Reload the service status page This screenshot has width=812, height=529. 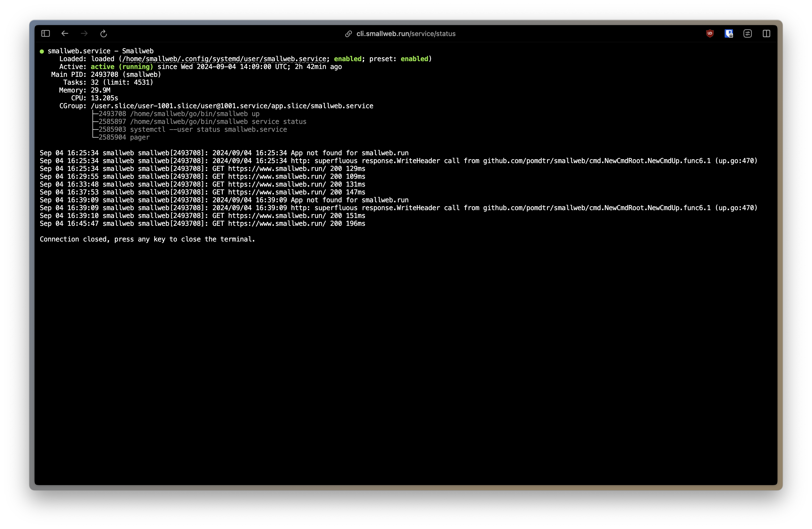click(x=103, y=33)
